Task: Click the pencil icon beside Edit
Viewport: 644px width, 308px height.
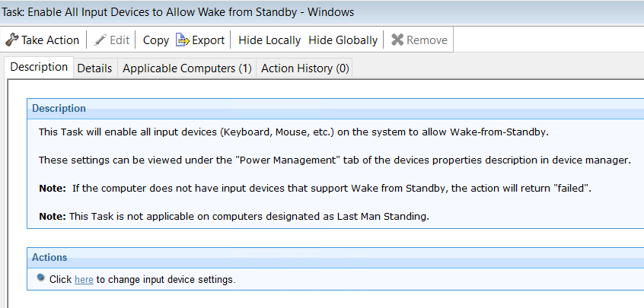Action: (100, 40)
